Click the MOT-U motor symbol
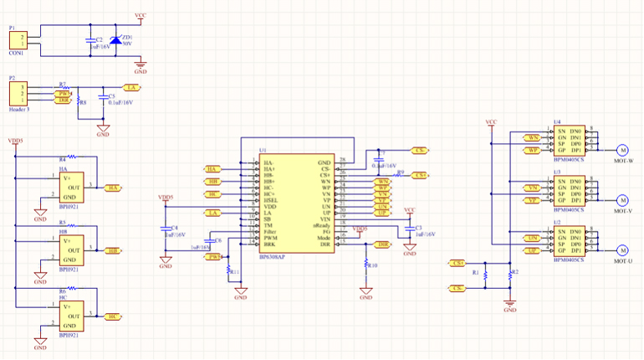The image size is (644, 360). click(621, 249)
